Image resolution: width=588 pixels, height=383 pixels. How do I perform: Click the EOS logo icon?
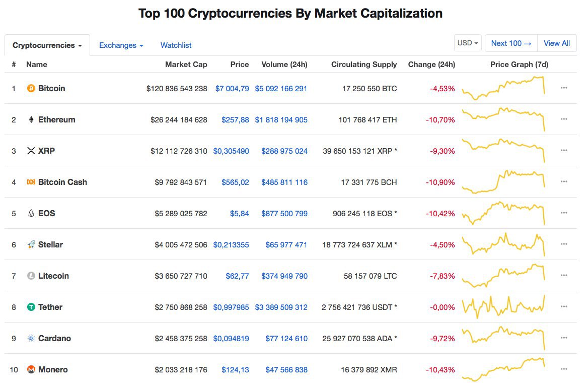[31, 213]
